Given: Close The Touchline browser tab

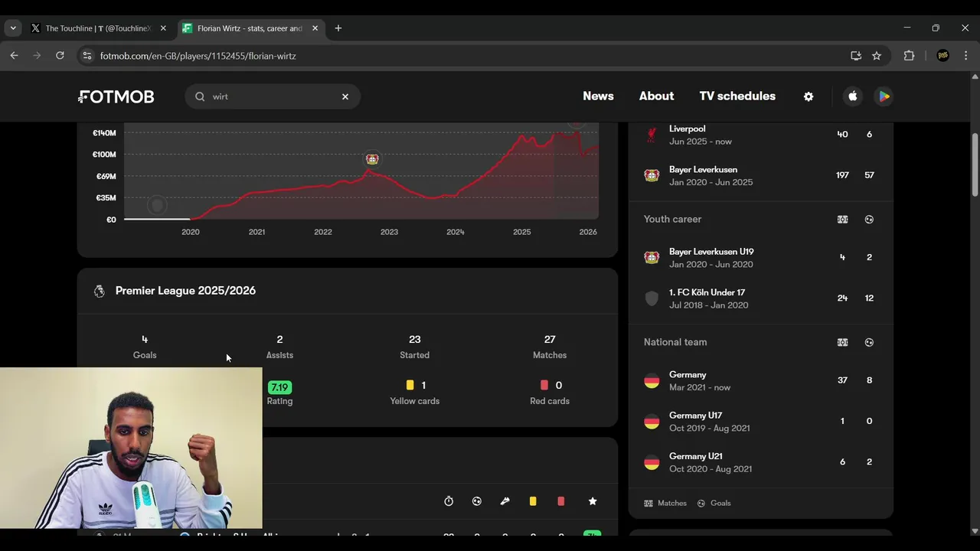Looking at the screenshot, I should (163, 28).
